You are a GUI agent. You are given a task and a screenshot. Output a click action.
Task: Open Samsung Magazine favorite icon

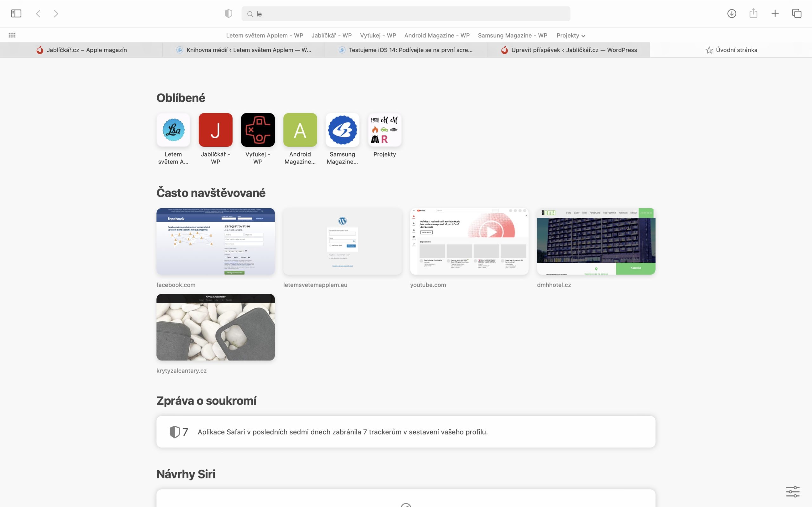pos(342,130)
